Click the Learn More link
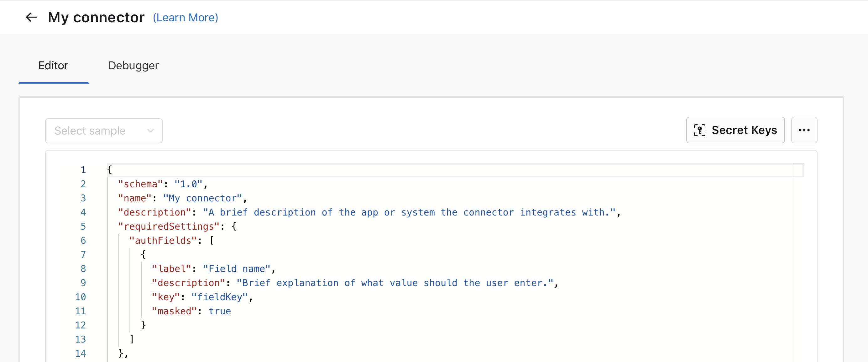 coord(186,18)
